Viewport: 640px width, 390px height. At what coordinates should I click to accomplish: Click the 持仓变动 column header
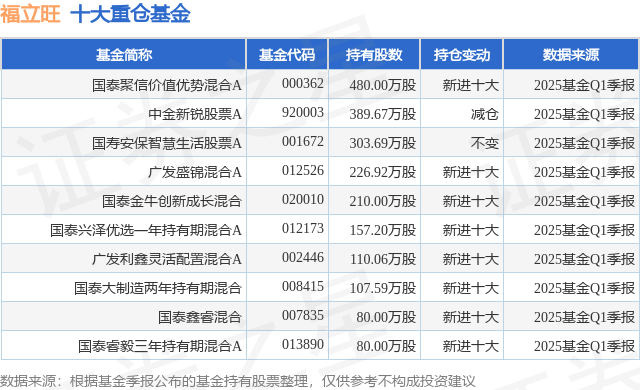coord(462,55)
